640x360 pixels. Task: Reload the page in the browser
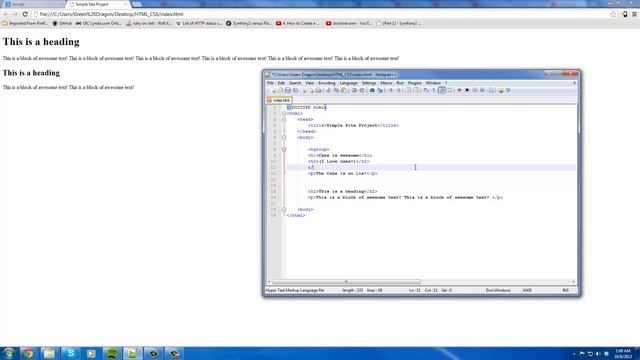coord(25,14)
